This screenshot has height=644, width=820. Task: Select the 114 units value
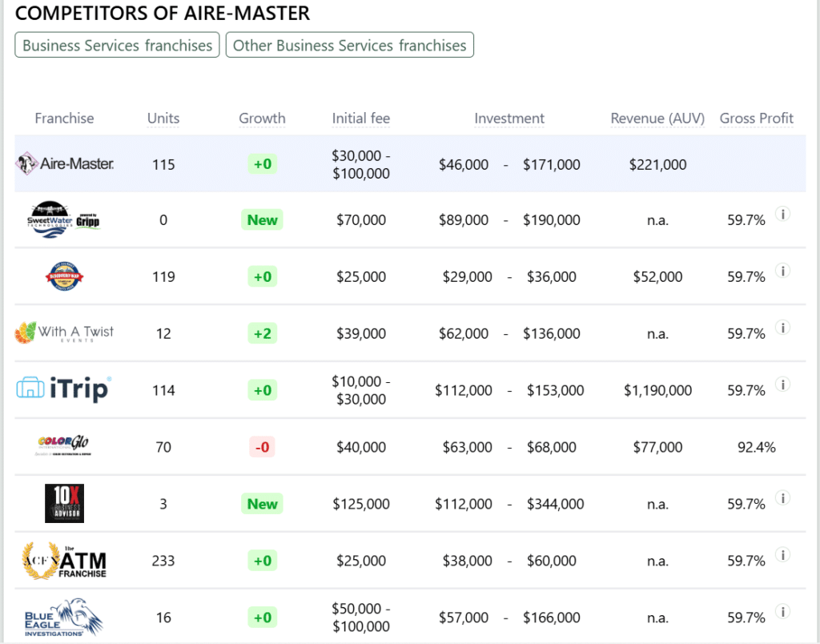click(163, 390)
